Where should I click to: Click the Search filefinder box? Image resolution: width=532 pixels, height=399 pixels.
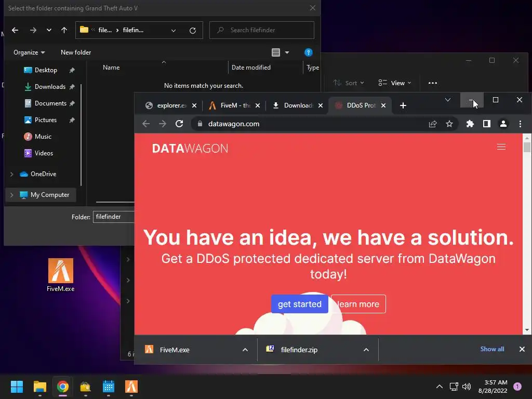262,30
